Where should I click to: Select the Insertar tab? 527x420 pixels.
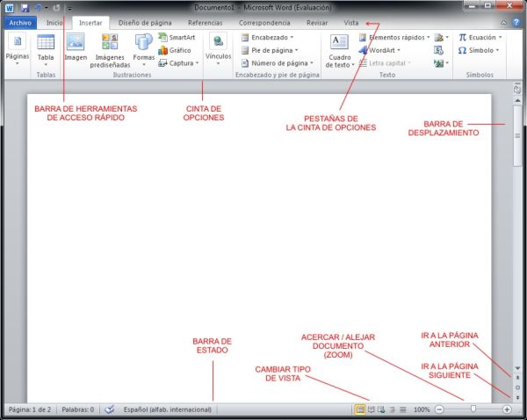click(x=90, y=23)
